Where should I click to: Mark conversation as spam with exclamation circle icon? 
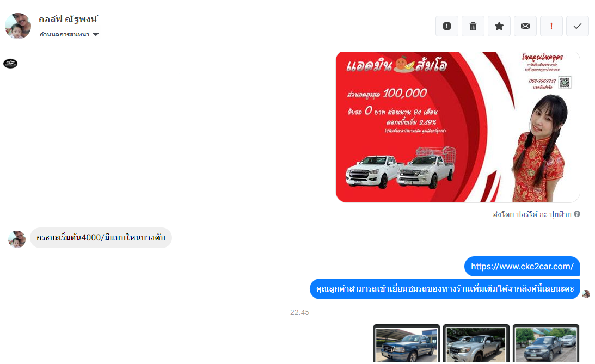pyautogui.click(x=446, y=26)
